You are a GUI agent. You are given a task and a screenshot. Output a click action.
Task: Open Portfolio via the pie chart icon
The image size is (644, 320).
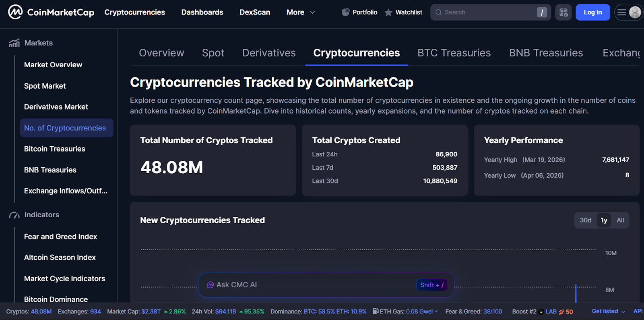click(x=346, y=12)
